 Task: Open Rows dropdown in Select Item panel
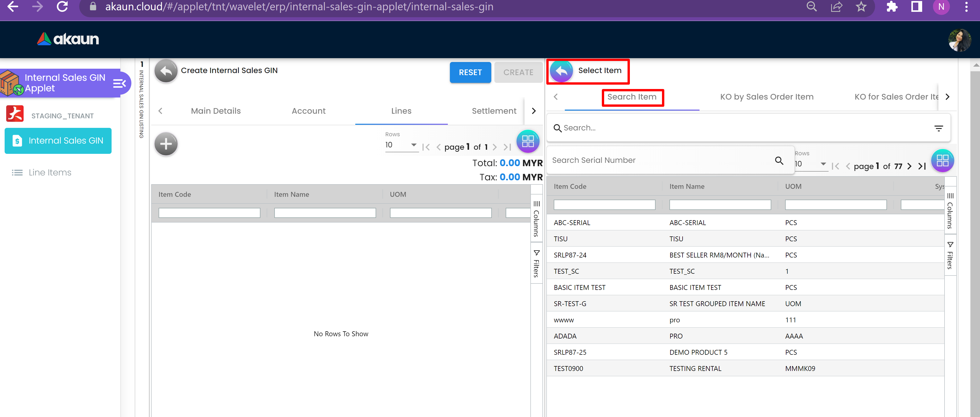click(811, 164)
